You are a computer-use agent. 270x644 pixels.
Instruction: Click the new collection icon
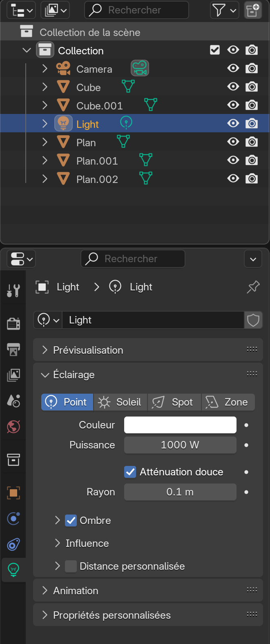coord(252,10)
